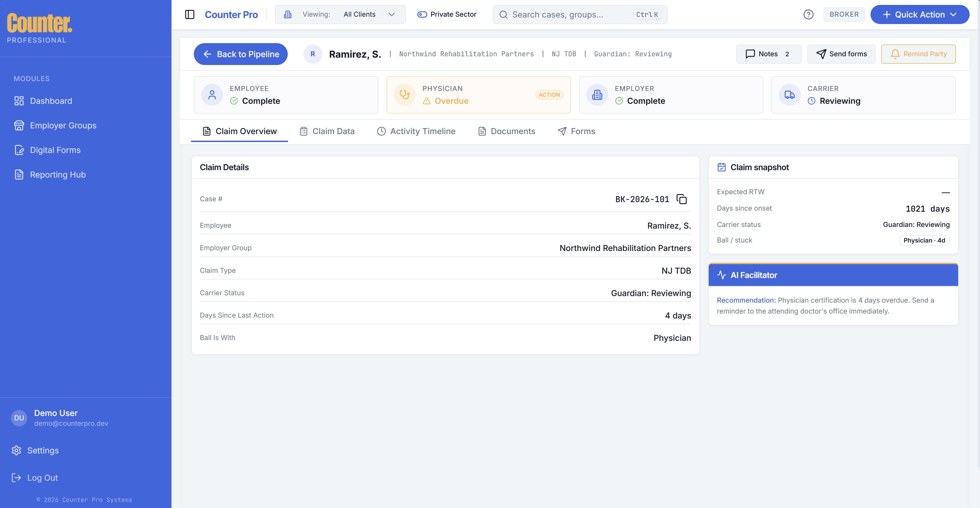Open the Employer Groups module
The width and height of the screenshot is (980, 508).
click(63, 125)
